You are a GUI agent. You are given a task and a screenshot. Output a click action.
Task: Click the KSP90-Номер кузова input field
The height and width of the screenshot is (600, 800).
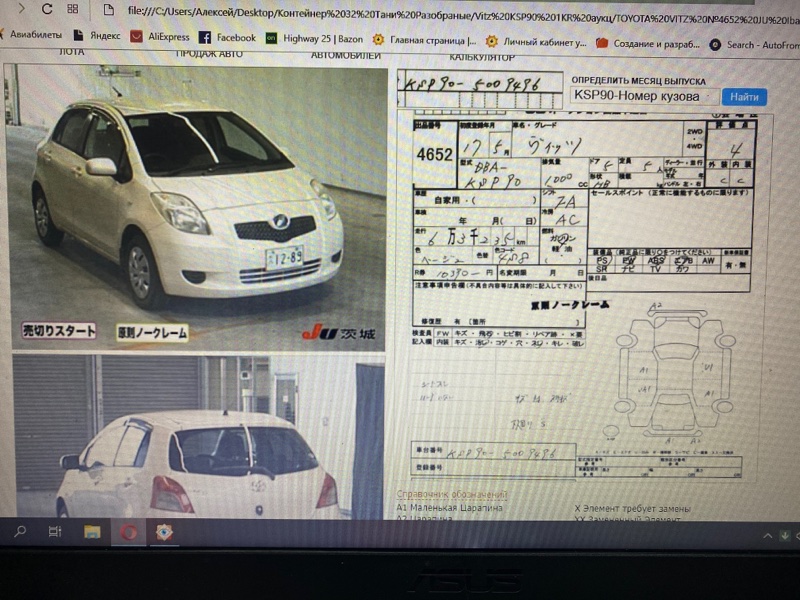click(644, 95)
